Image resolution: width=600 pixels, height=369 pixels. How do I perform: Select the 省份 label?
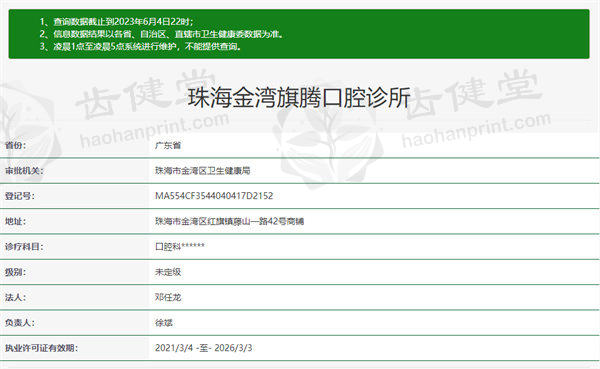pyautogui.click(x=15, y=145)
